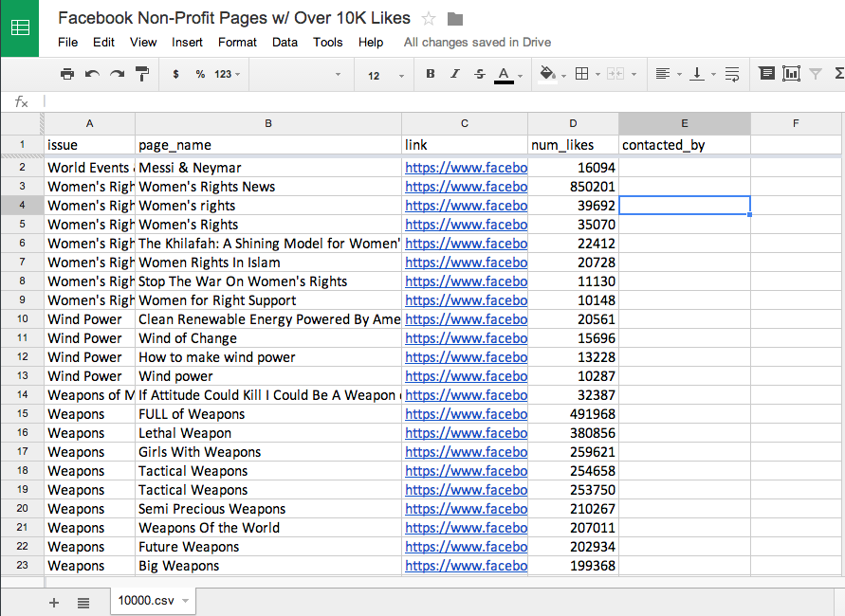Open the 10000.csv tab dropdown arrow

pyautogui.click(x=185, y=601)
